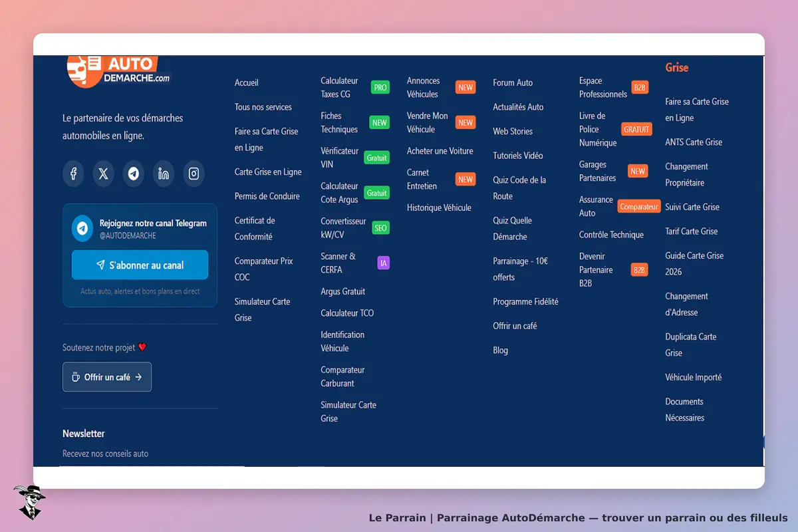Click the Telegram avatar beside "Rejoignez notre canal Telegram"
The height and width of the screenshot is (532, 798).
(x=82, y=228)
